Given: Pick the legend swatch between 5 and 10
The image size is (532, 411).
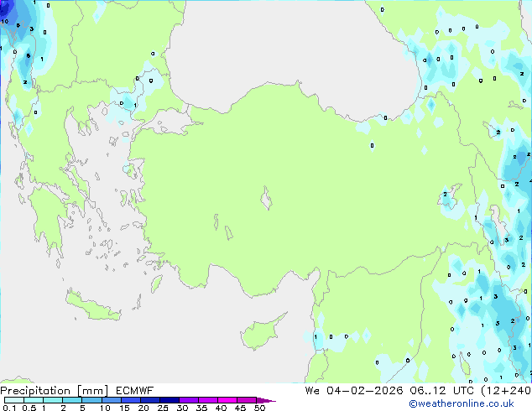Looking at the screenshot, I should [92, 401].
